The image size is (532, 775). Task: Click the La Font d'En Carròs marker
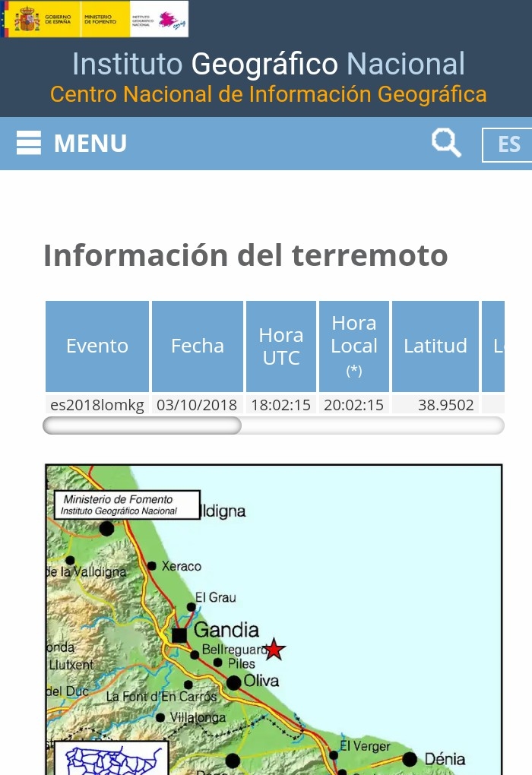(x=188, y=685)
